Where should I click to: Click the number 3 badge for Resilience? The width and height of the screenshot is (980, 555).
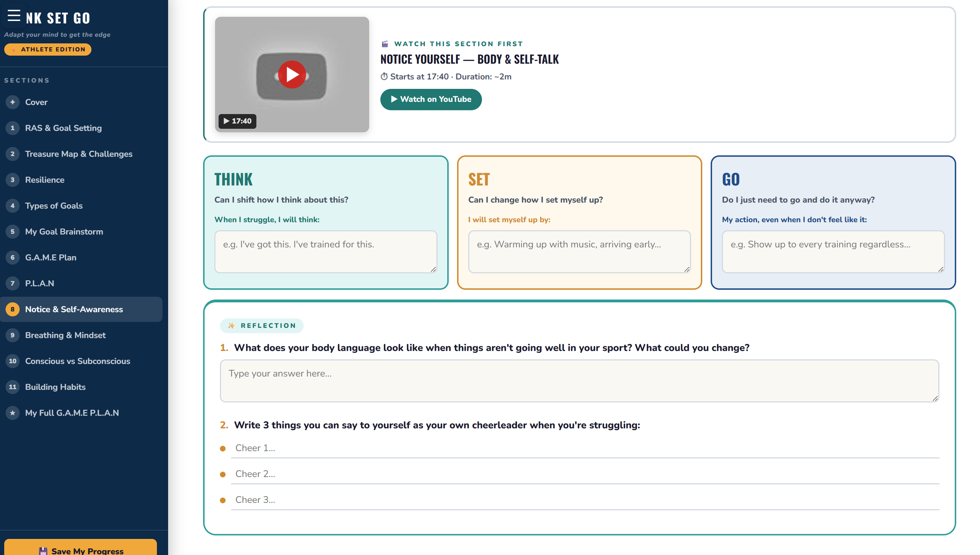click(13, 180)
